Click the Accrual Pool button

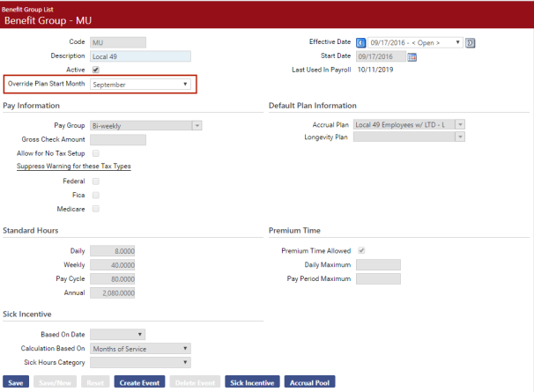[309, 383]
